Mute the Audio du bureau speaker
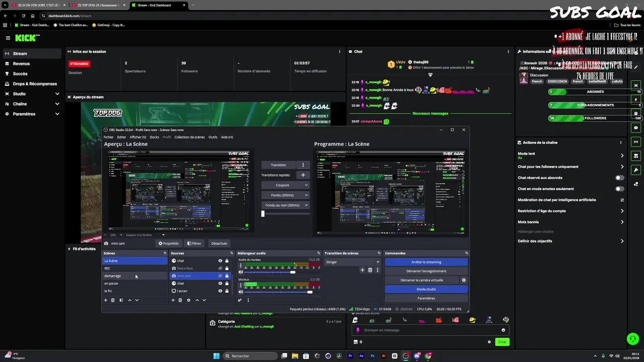This screenshot has width=644, height=362. pyautogui.click(x=240, y=272)
